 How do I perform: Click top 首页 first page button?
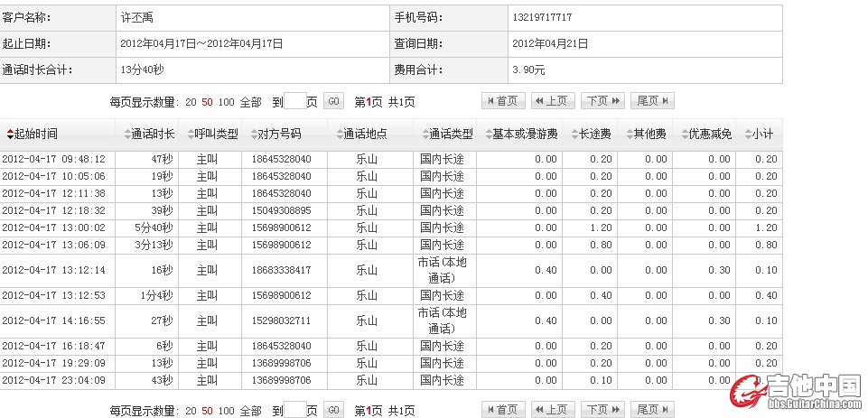[x=503, y=101]
